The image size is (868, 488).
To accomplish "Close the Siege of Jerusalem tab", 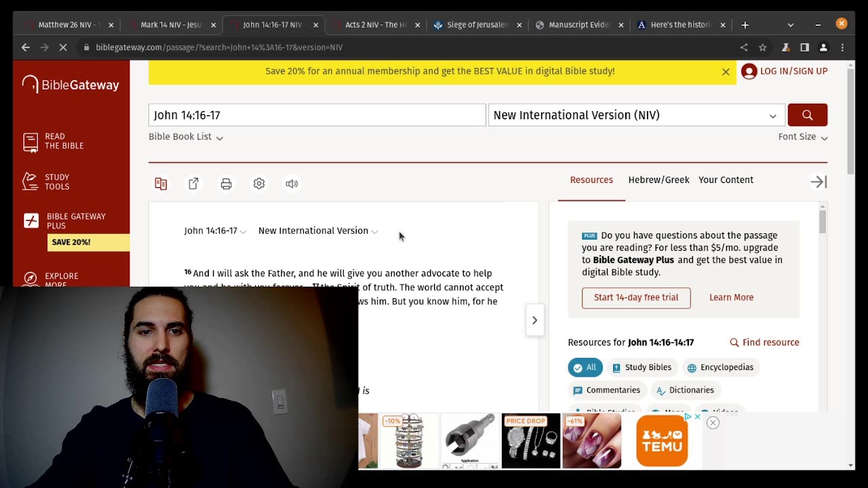I will pos(519,25).
